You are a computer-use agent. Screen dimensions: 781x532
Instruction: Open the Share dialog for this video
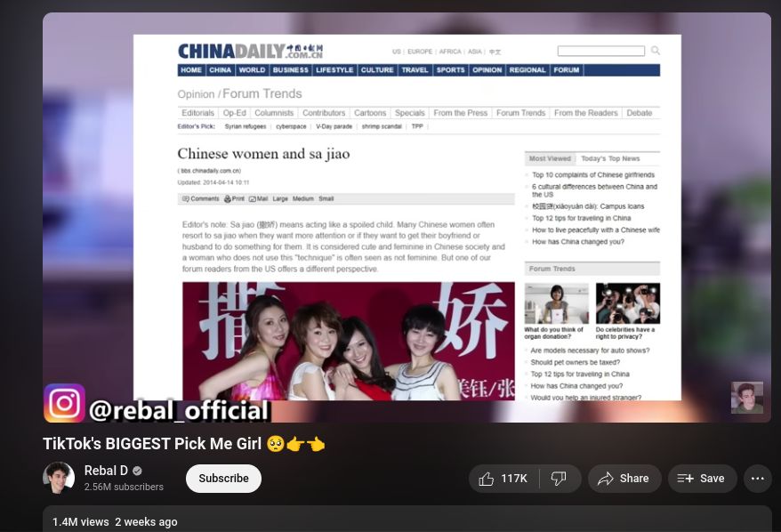(x=624, y=479)
